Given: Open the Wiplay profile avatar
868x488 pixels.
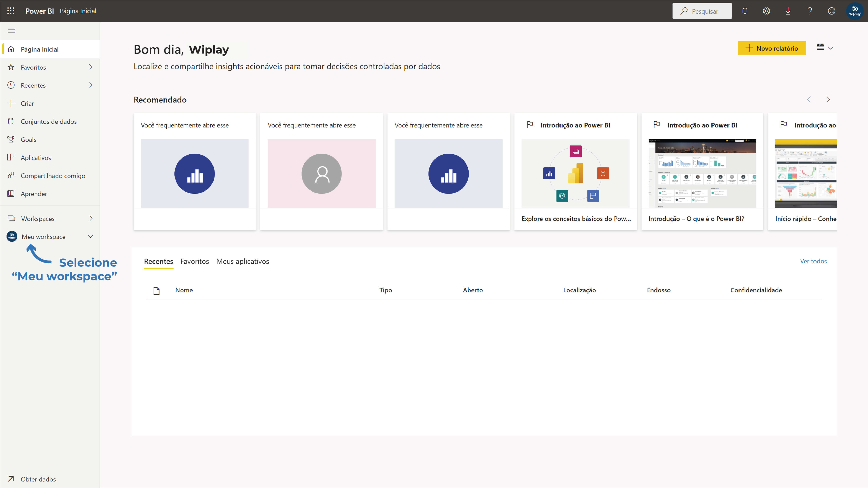Looking at the screenshot, I should pos(855,11).
